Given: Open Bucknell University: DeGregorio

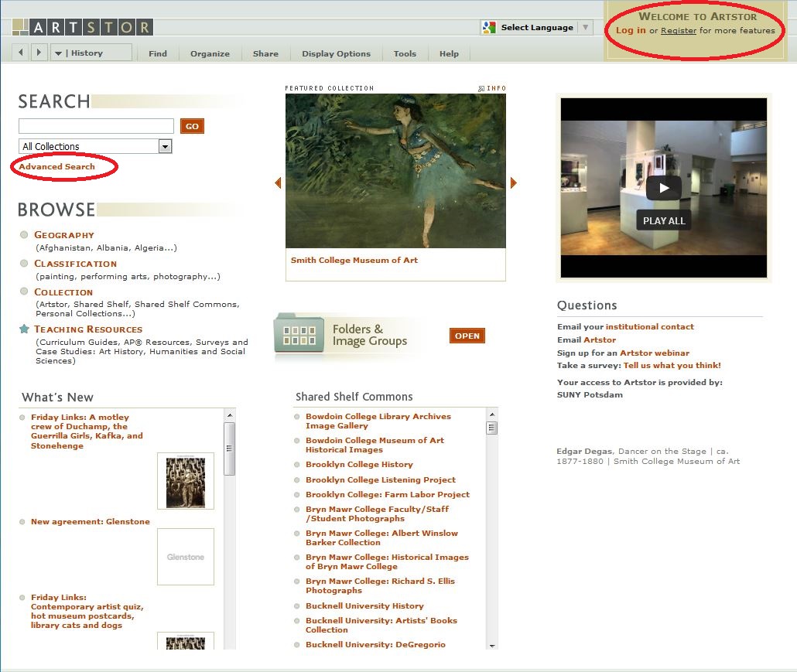Looking at the screenshot, I should [x=375, y=645].
